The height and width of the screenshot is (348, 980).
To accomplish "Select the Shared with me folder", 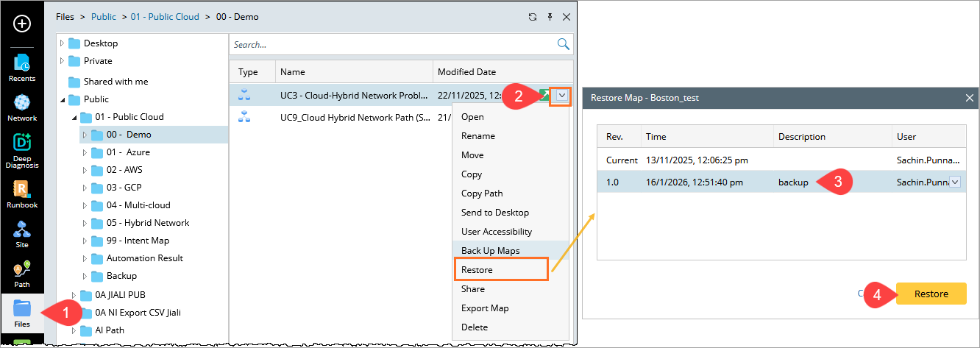I will pyautogui.click(x=116, y=82).
